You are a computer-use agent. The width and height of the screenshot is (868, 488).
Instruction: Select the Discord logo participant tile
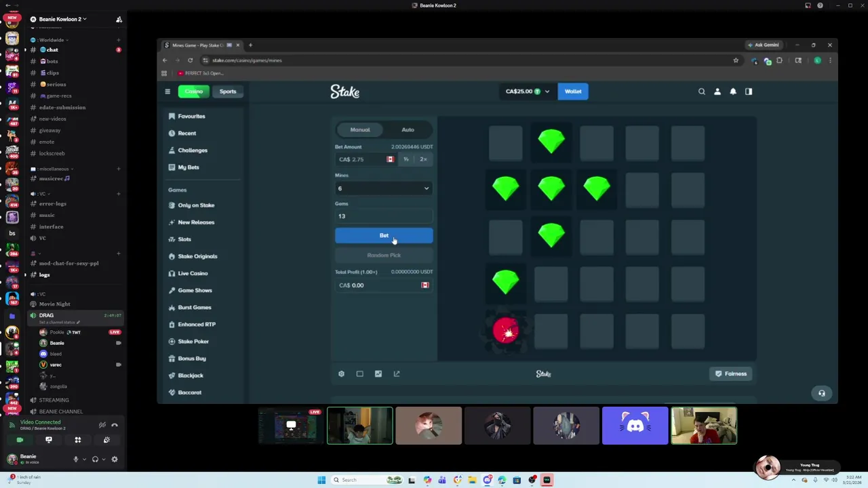635,426
